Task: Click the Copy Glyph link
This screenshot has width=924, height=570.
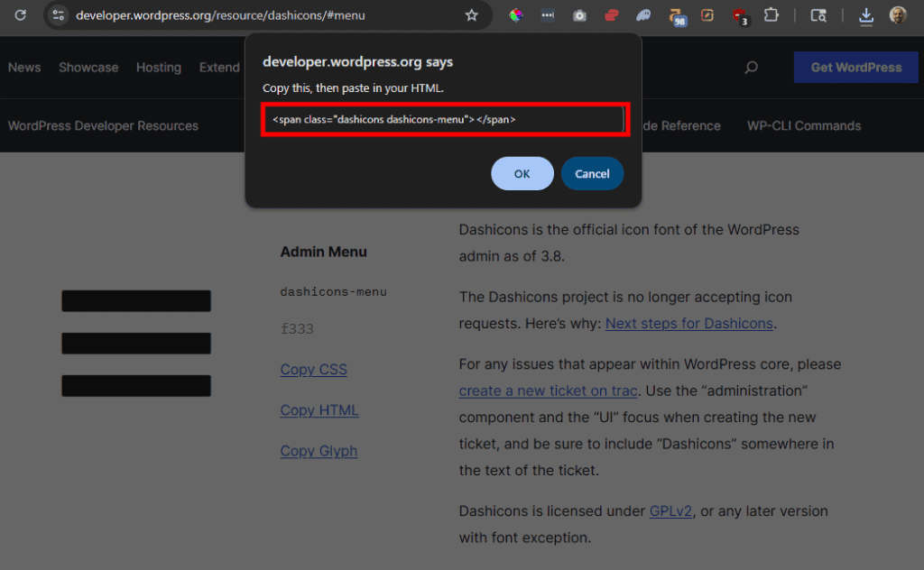Action: (319, 451)
